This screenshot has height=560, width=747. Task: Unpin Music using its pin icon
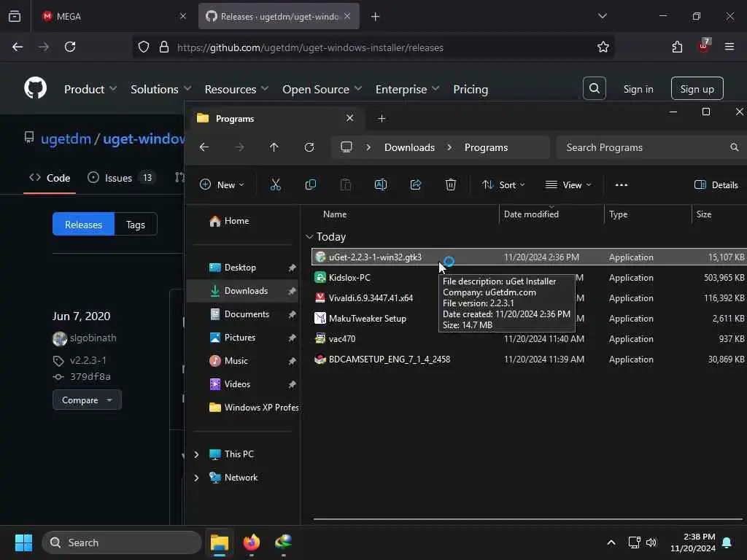[x=292, y=361]
